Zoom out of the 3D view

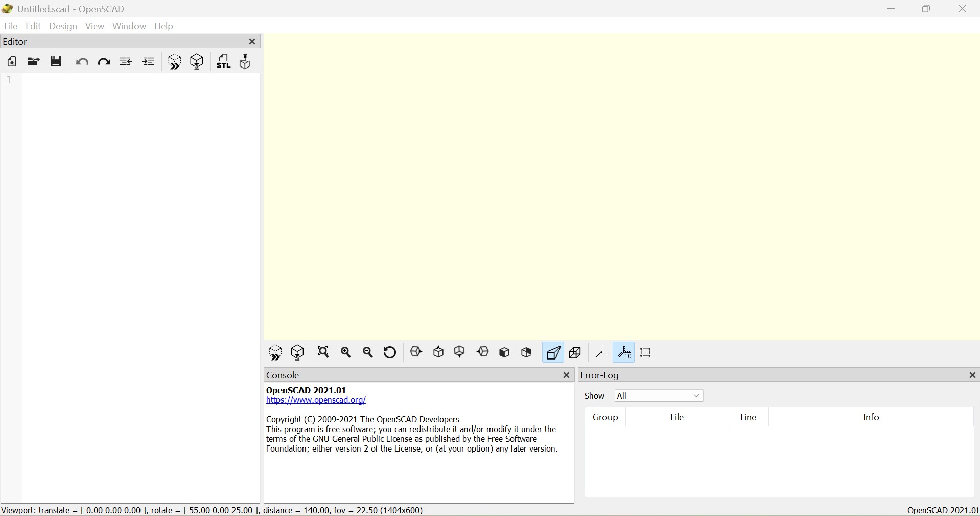coord(368,352)
